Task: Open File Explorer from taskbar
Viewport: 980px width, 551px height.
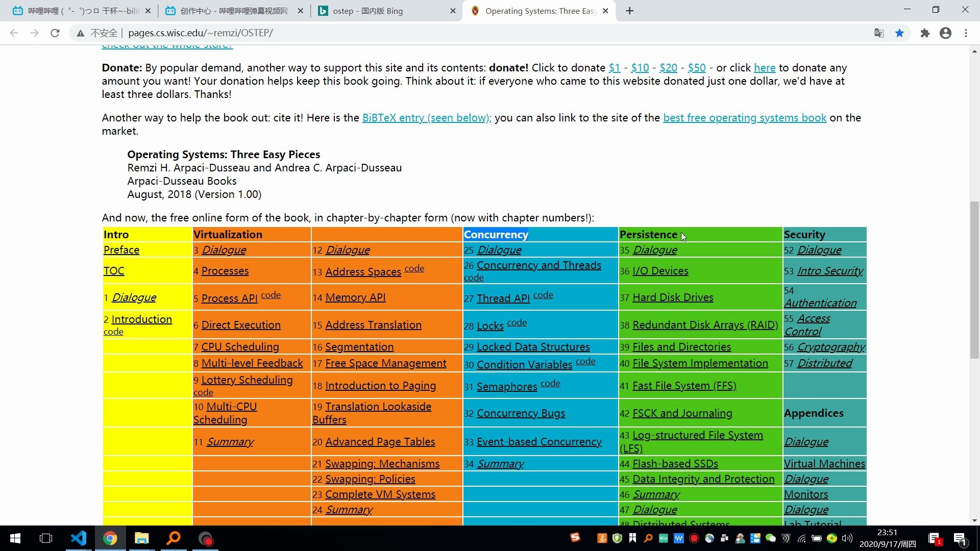Action: (x=141, y=538)
